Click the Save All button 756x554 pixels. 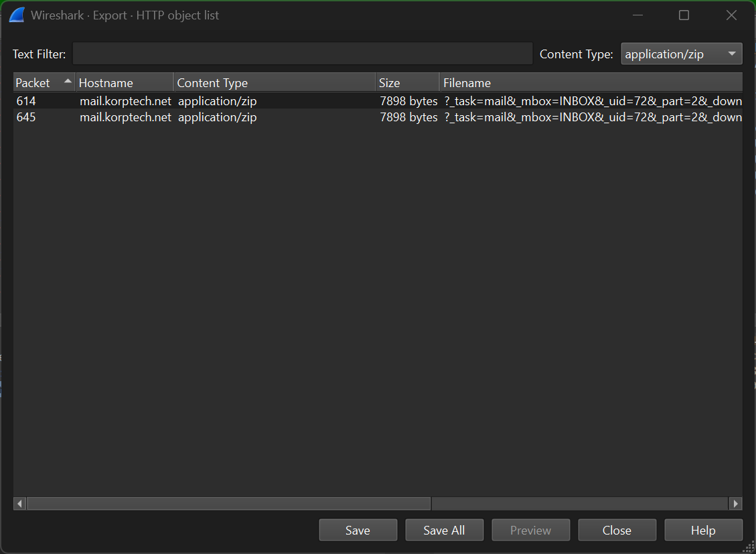(444, 530)
